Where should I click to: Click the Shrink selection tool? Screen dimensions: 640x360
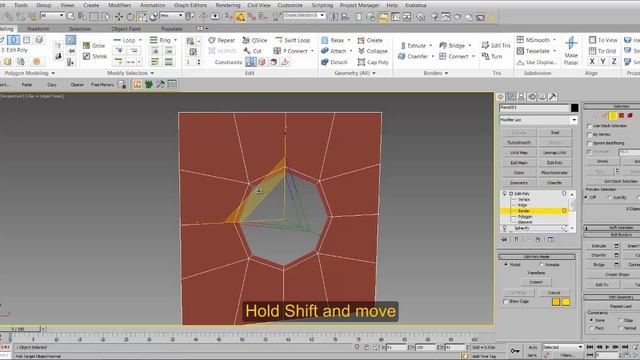[95, 56]
